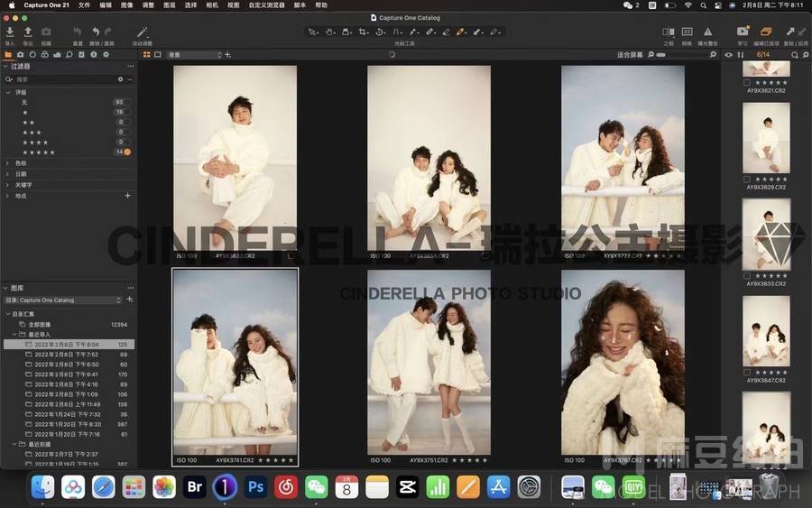Select the orange highlighted brush tool
812x508 pixels.
pos(460,32)
